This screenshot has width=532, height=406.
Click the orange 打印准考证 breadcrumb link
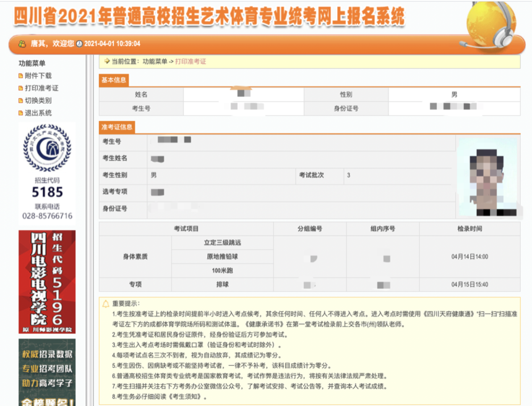pos(191,61)
